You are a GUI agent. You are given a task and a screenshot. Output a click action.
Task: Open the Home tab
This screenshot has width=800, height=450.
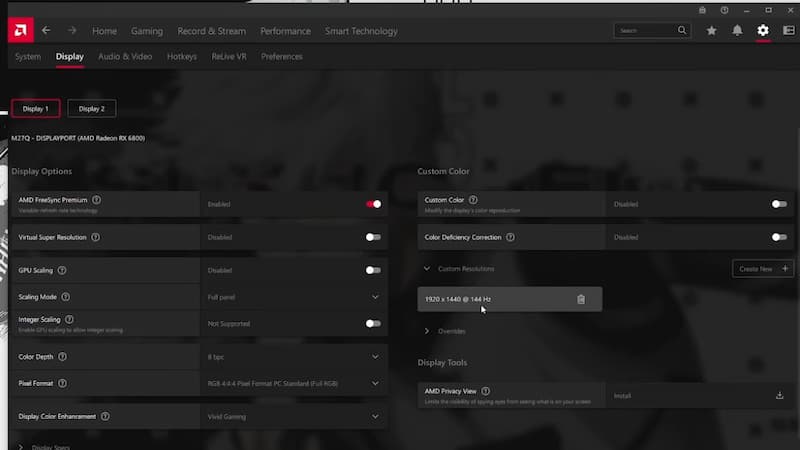click(x=105, y=31)
